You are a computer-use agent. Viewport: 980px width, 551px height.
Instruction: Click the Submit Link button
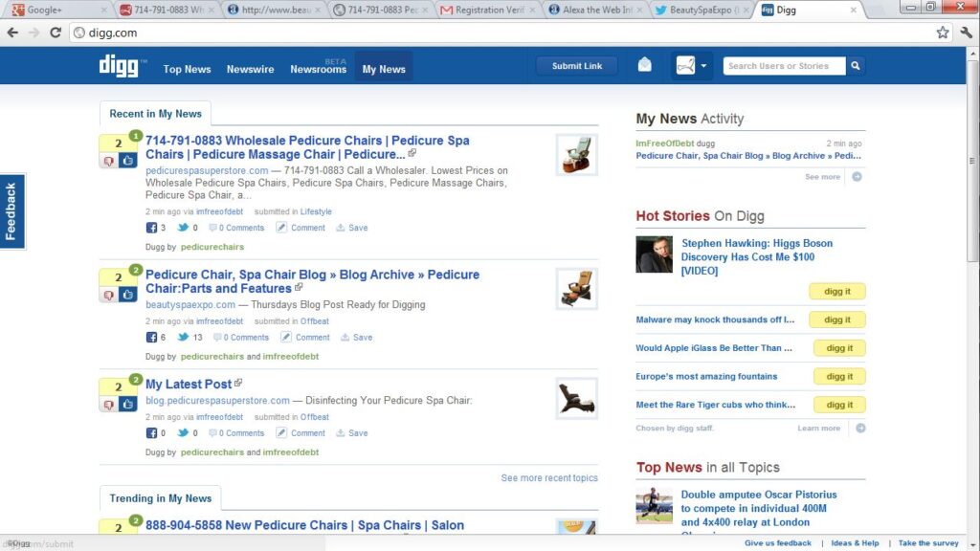(576, 66)
